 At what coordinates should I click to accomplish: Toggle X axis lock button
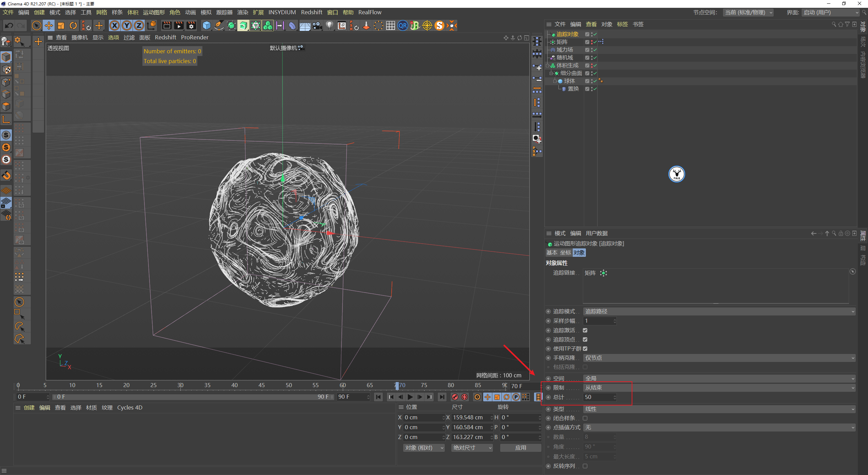click(115, 25)
